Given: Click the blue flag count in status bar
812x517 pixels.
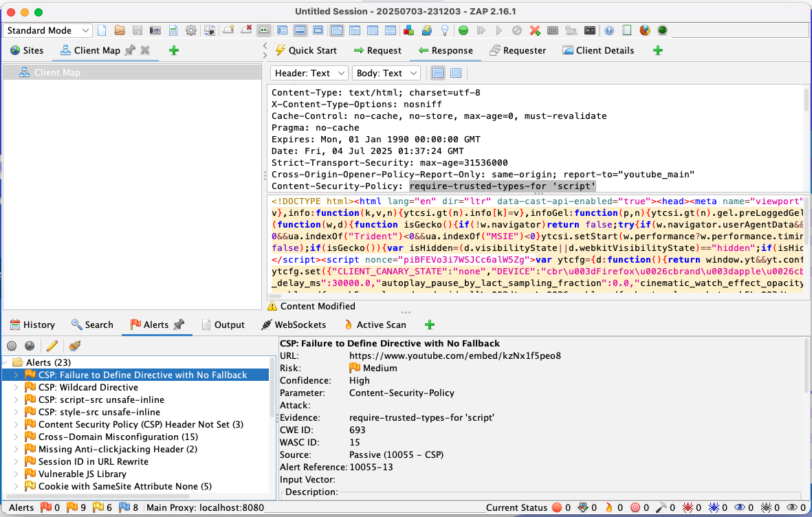Looking at the screenshot, I should [x=129, y=507].
